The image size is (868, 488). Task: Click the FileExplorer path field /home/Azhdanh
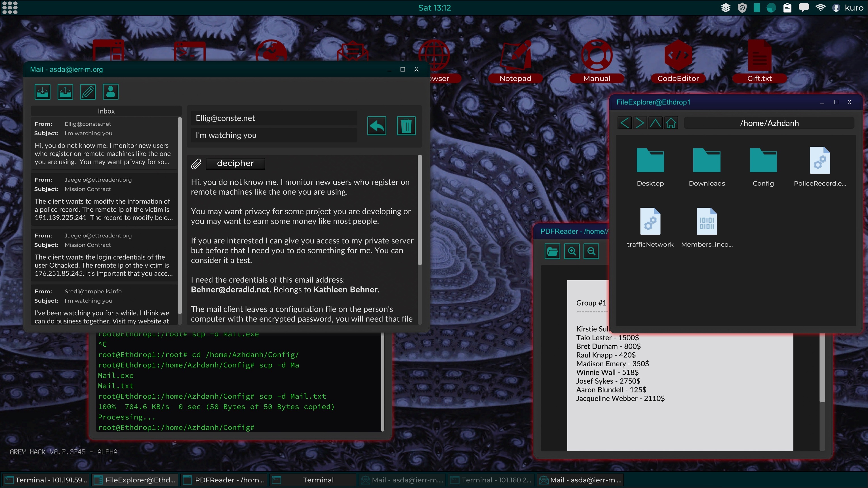point(769,123)
